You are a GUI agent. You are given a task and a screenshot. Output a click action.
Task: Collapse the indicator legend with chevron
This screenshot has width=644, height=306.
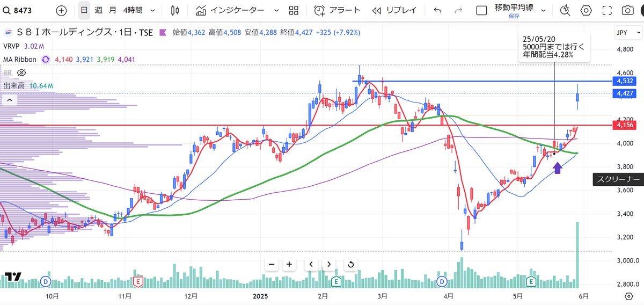[x=9, y=99]
